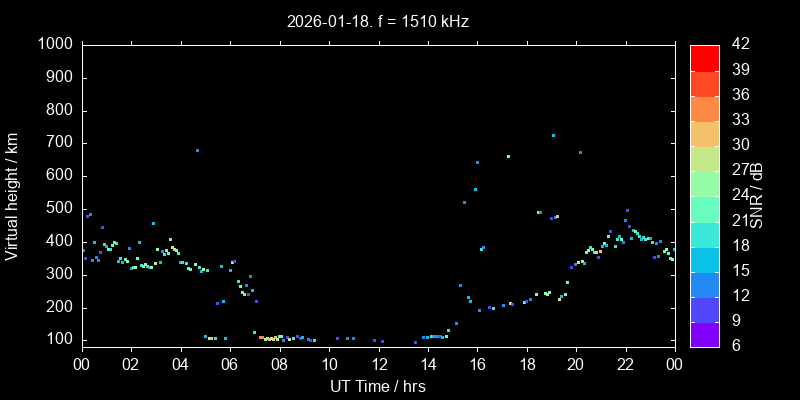Viewport: 800px width, 400px height.
Task: Click the orange data cluster near 07–08 UT
Action: tap(268, 339)
